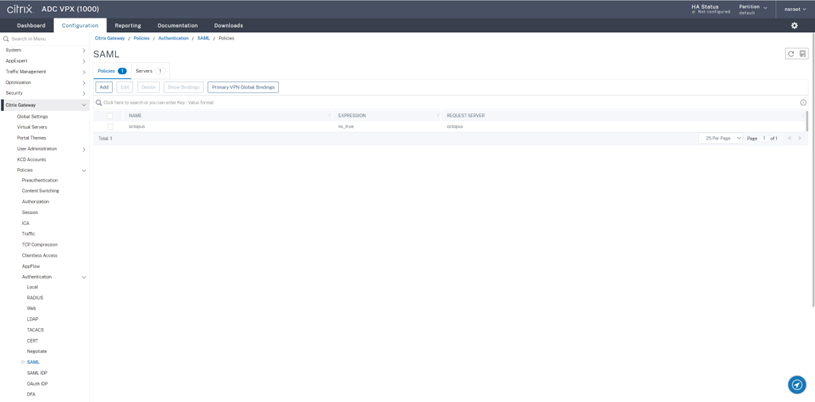This screenshot has width=815, height=402.
Task: Open KCD Accounts in sidebar
Action: (x=31, y=160)
